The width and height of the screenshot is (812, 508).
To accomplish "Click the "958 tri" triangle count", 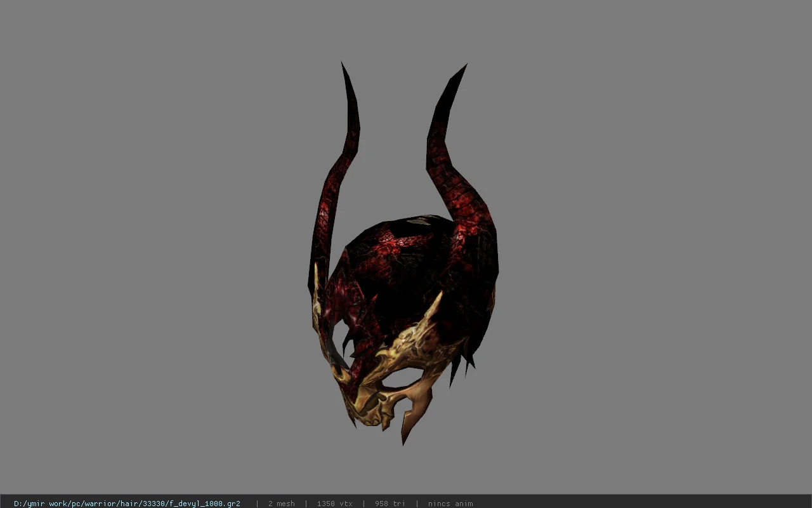I will 390,504.
